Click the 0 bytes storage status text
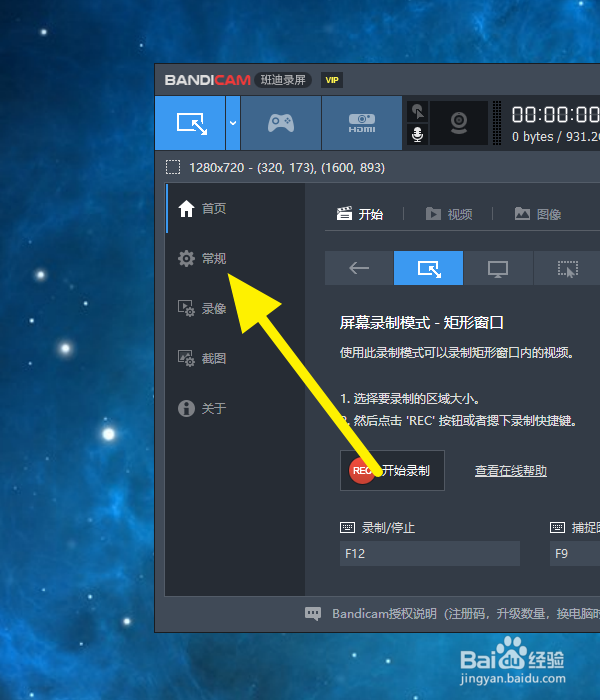The image size is (600, 700). (556, 137)
